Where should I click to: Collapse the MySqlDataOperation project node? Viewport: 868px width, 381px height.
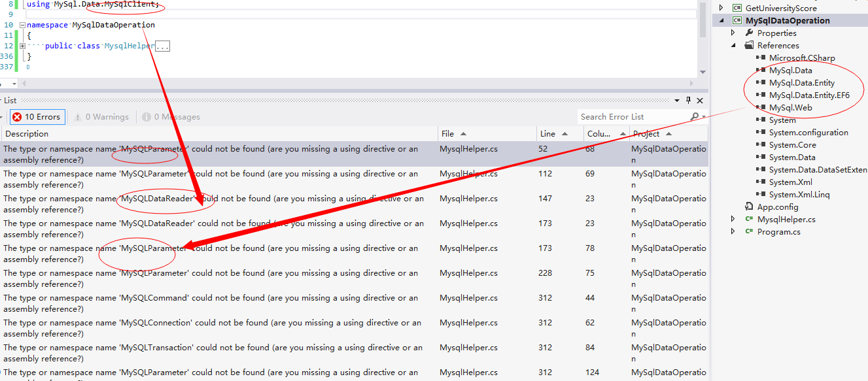coord(721,20)
